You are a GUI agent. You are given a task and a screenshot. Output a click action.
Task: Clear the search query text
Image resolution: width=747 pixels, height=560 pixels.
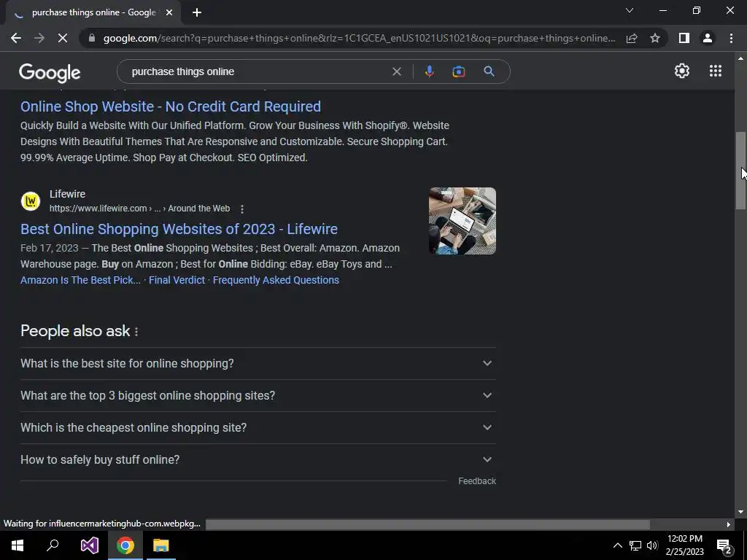coord(396,71)
